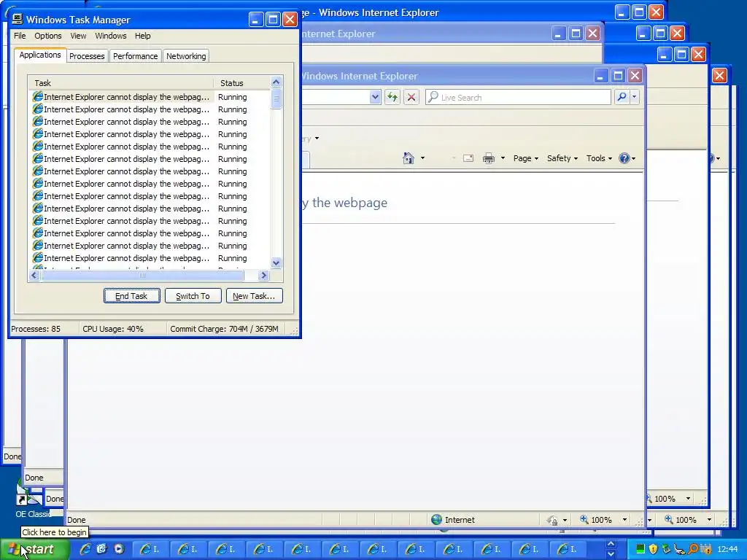Click the second Quick Launch icon
The height and width of the screenshot is (560, 747).
coord(102,549)
